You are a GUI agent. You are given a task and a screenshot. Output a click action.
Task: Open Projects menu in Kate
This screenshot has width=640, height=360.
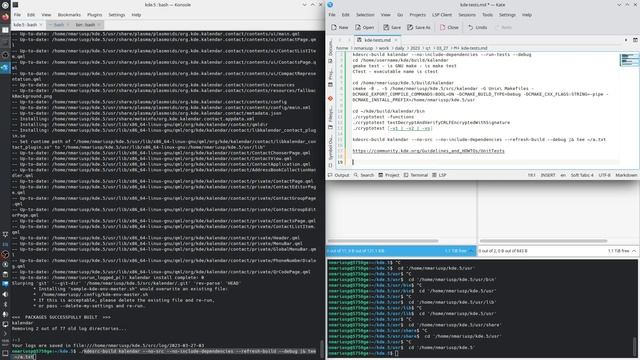click(x=417, y=15)
